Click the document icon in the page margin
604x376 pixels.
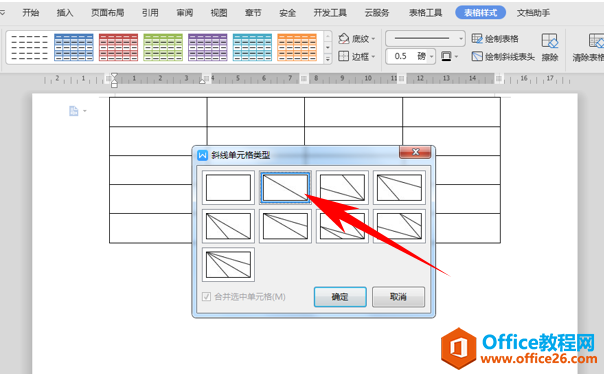(x=74, y=111)
